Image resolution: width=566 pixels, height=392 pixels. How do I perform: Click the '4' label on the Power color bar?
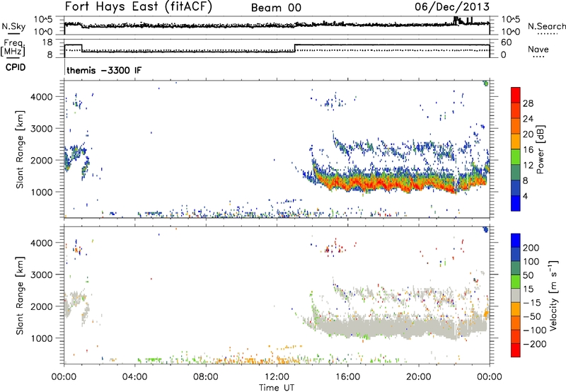526,197
